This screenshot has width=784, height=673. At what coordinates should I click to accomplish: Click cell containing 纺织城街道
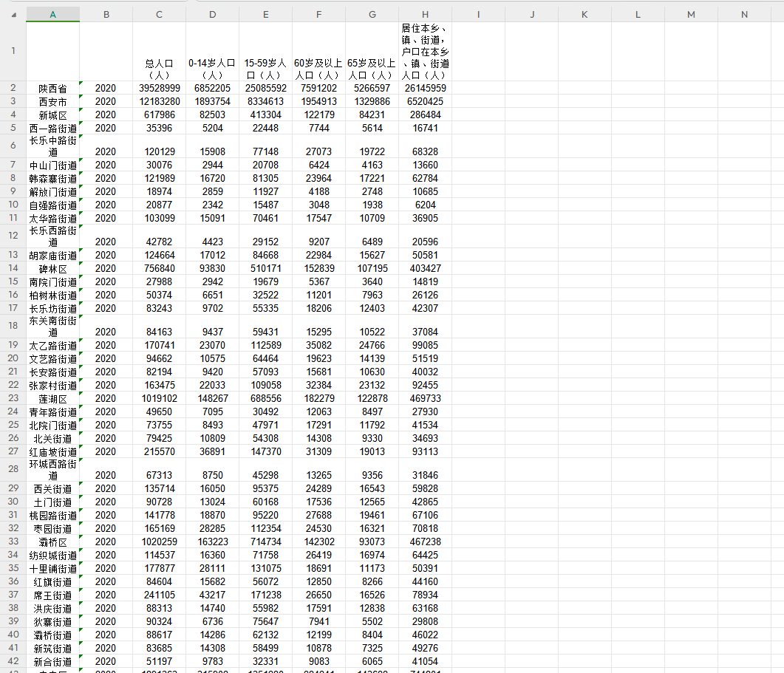point(53,555)
